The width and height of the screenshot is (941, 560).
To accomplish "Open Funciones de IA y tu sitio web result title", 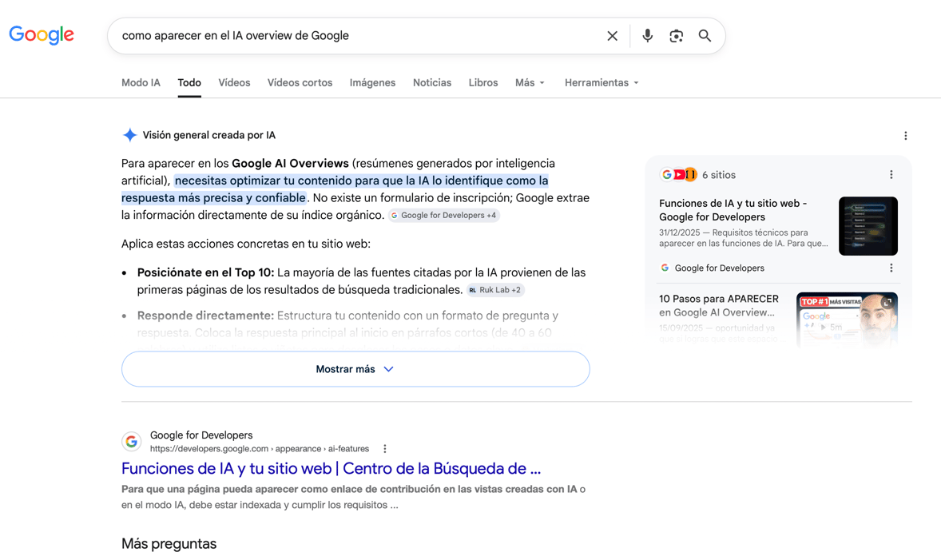I will pyautogui.click(x=331, y=469).
